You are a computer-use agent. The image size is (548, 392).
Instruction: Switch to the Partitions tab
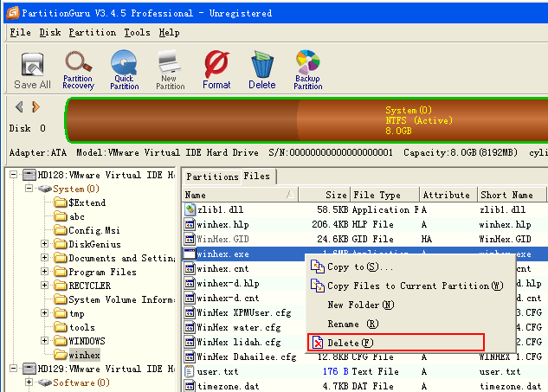tap(212, 177)
